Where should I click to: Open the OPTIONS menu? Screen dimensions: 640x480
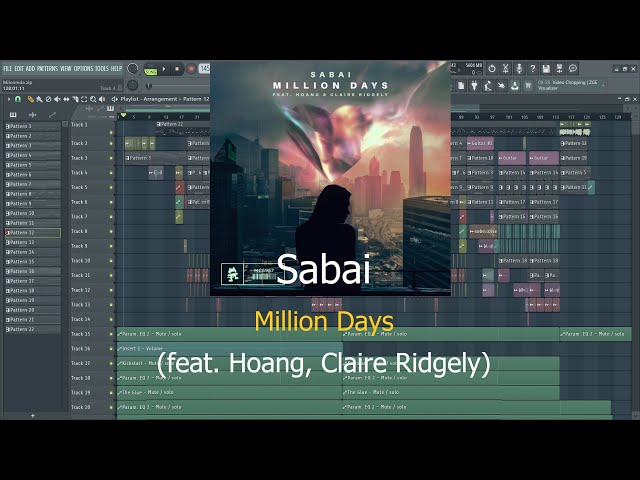83,69
